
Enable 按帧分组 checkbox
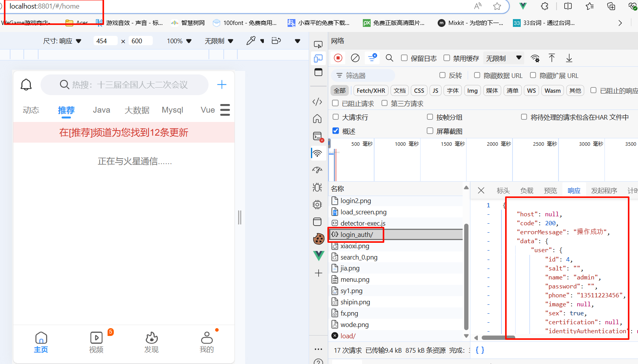[430, 117]
